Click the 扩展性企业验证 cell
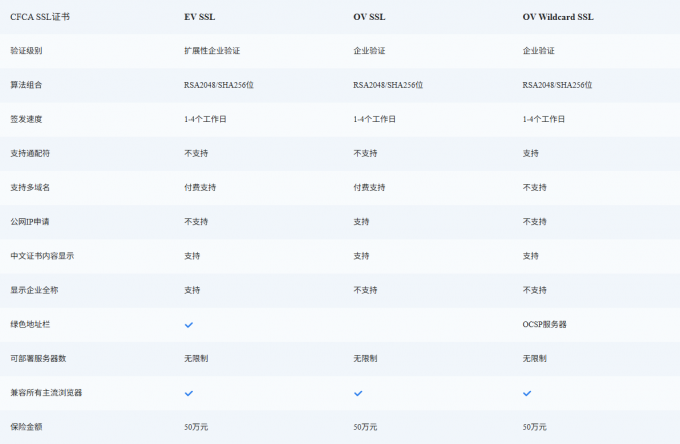Screen dimensions: 680x444 pos(212,51)
